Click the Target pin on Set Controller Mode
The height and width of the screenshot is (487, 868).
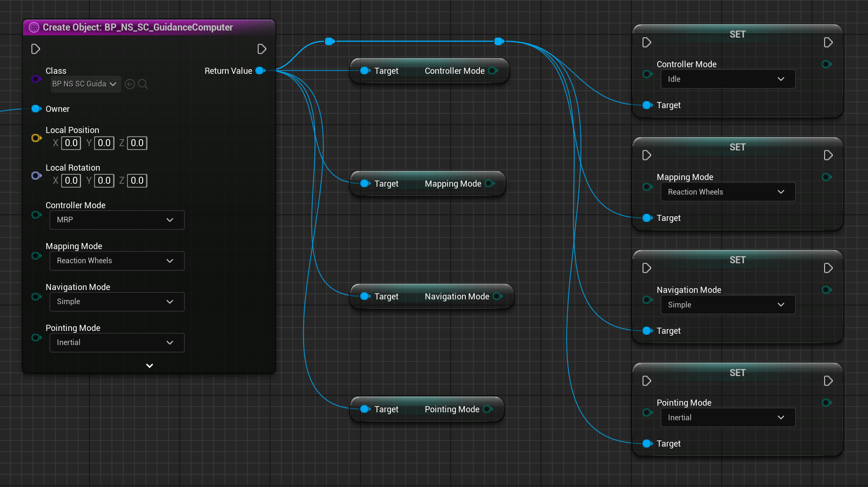tap(647, 105)
